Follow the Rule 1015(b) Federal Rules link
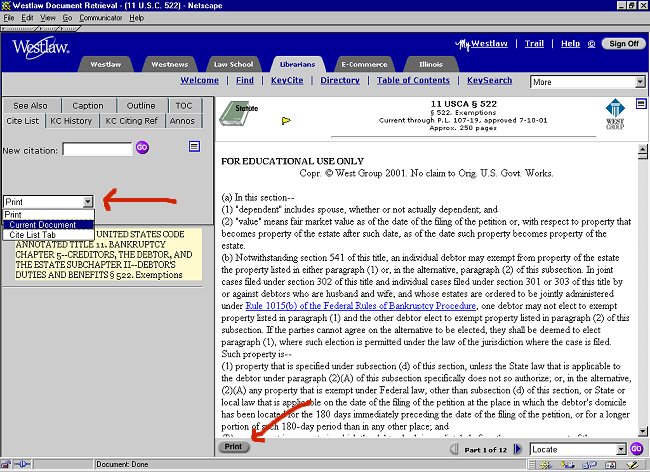Image resolution: width=650 pixels, height=472 pixels. [x=361, y=306]
